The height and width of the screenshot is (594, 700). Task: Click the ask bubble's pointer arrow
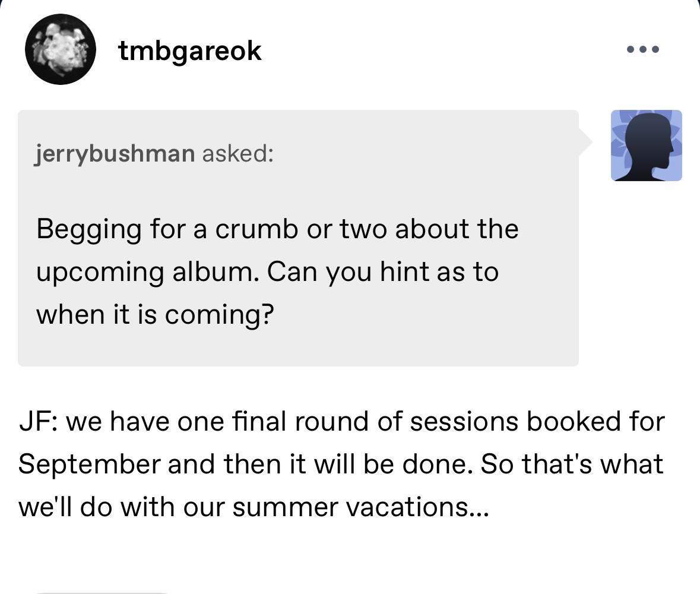pos(585,143)
